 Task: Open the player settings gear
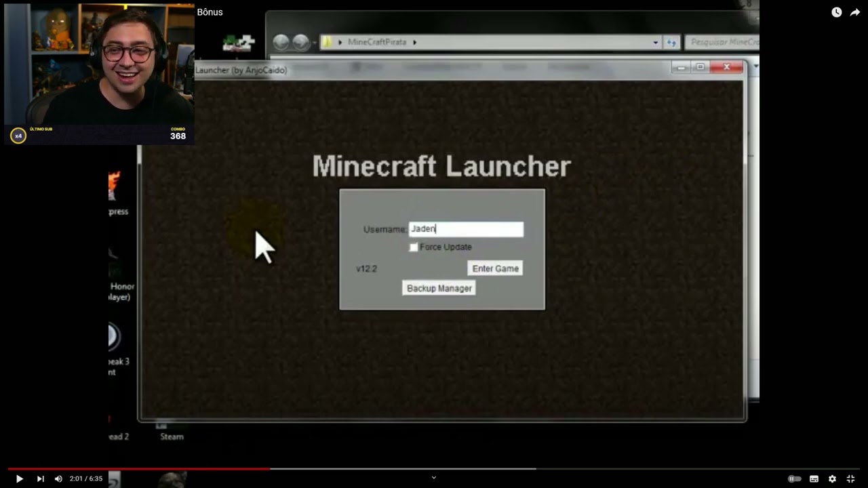tap(832, 479)
